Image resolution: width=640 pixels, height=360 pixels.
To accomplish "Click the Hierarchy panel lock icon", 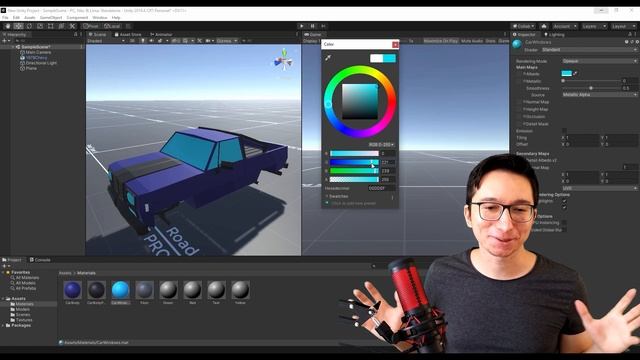I will (76, 35).
